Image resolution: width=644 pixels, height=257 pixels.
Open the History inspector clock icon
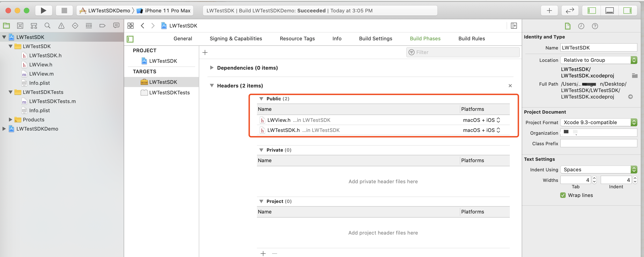(x=581, y=26)
